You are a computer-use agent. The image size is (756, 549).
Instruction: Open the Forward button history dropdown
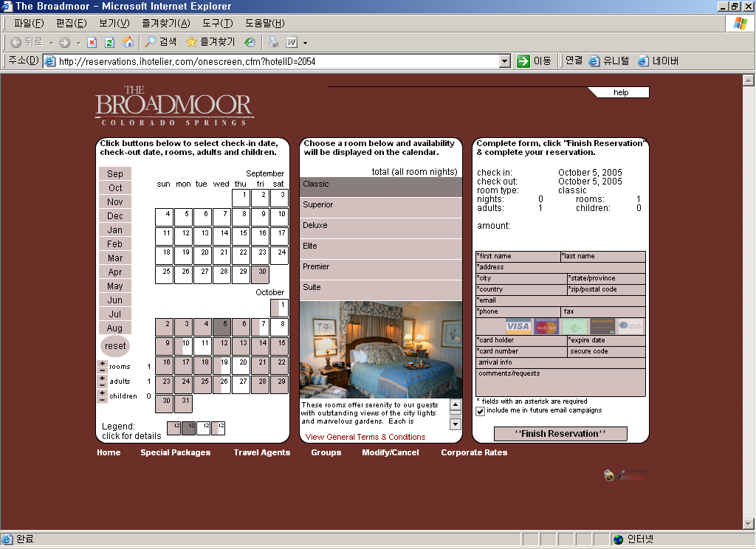click(78, 43)
